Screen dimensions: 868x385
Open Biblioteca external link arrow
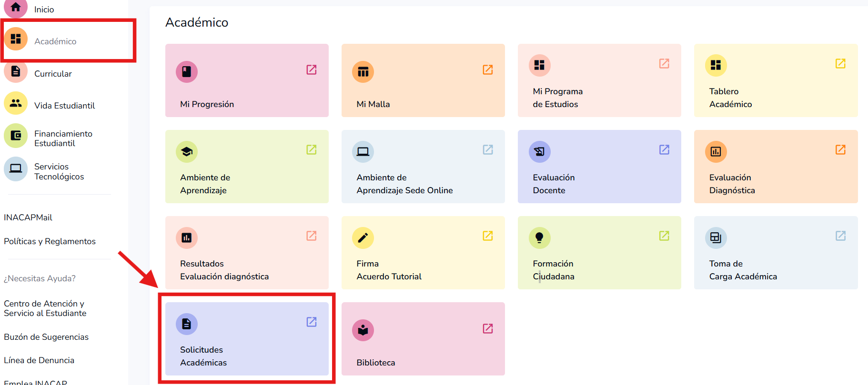488,328
